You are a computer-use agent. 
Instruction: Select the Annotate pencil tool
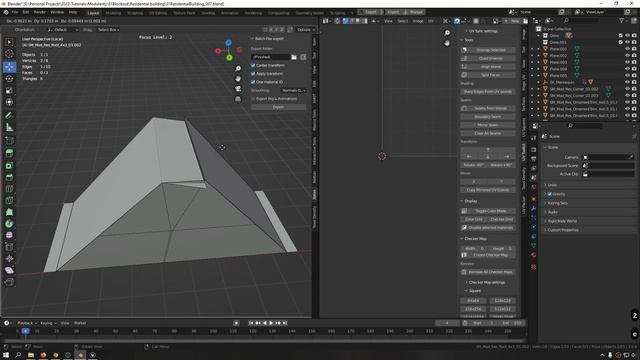[x=9, y=116]
